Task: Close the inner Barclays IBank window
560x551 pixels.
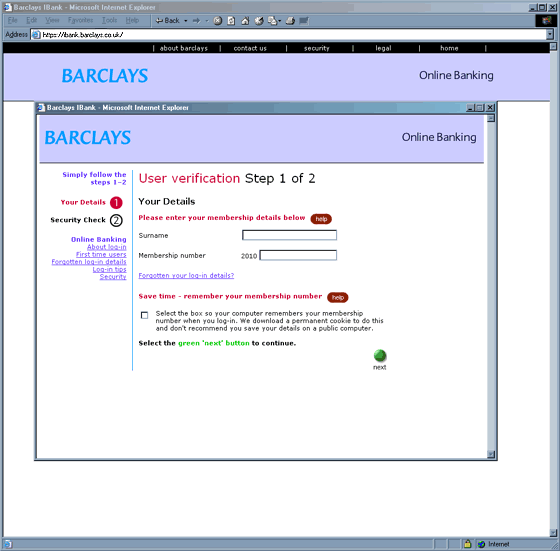Action: [x=490, y=107]
